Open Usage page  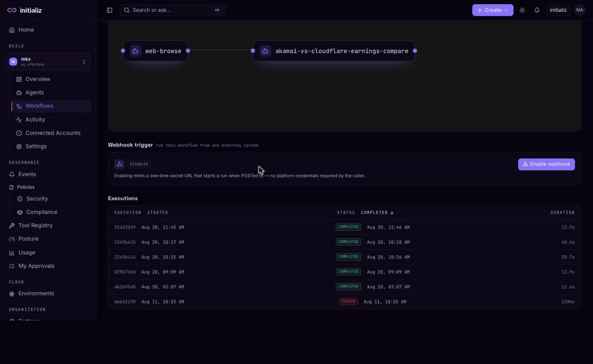pos(48,253)
